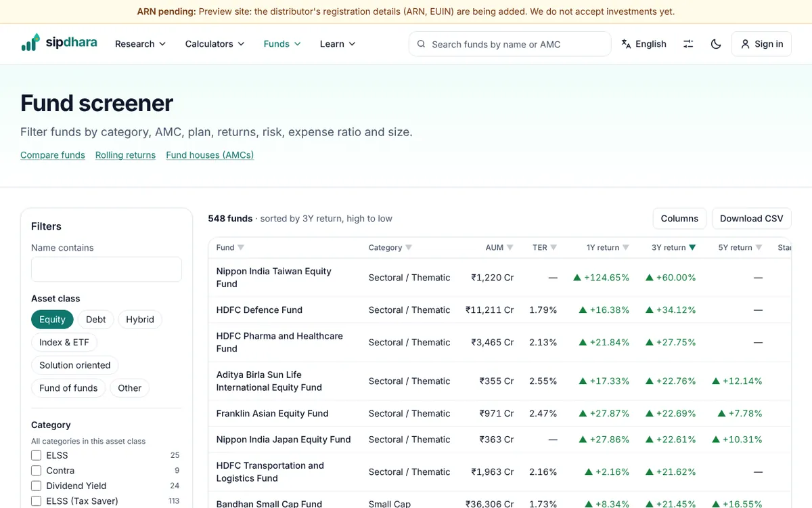Click 3Y return active sort arrow

tap(692, 248)
